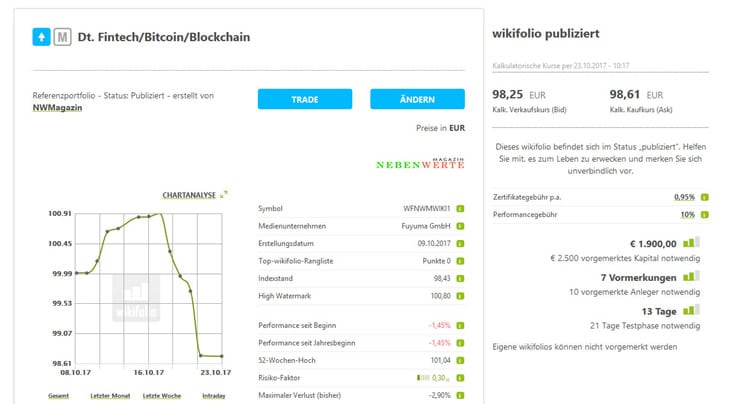Viewport: 748px width, 404px height.
Task: Select the Letzter Monat chart range
Action: tap(110, 395)
